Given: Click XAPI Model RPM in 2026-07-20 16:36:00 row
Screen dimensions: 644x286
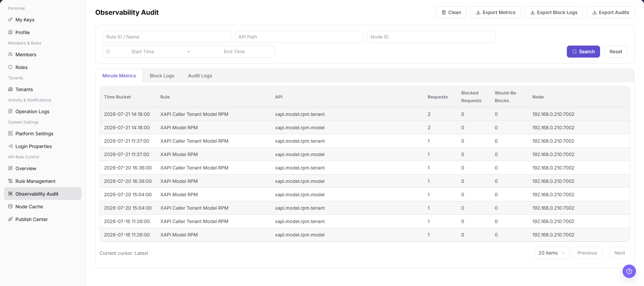Looking at the screenshot, I should pos(179,181).
